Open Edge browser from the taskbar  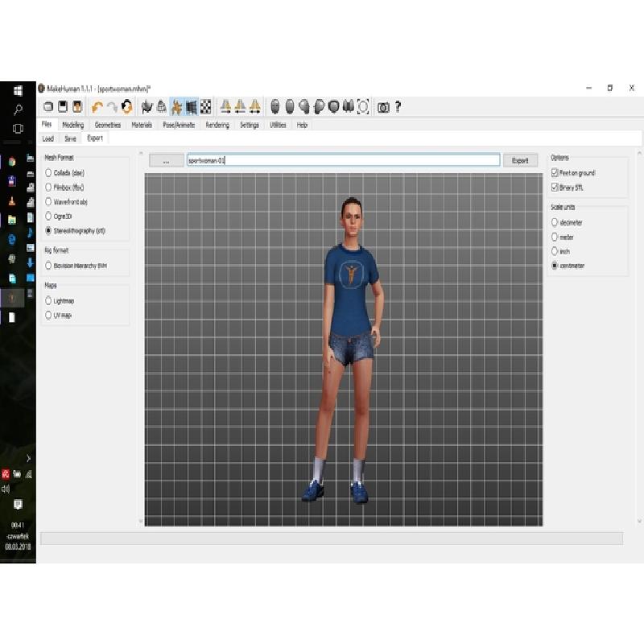coord(12,239)
